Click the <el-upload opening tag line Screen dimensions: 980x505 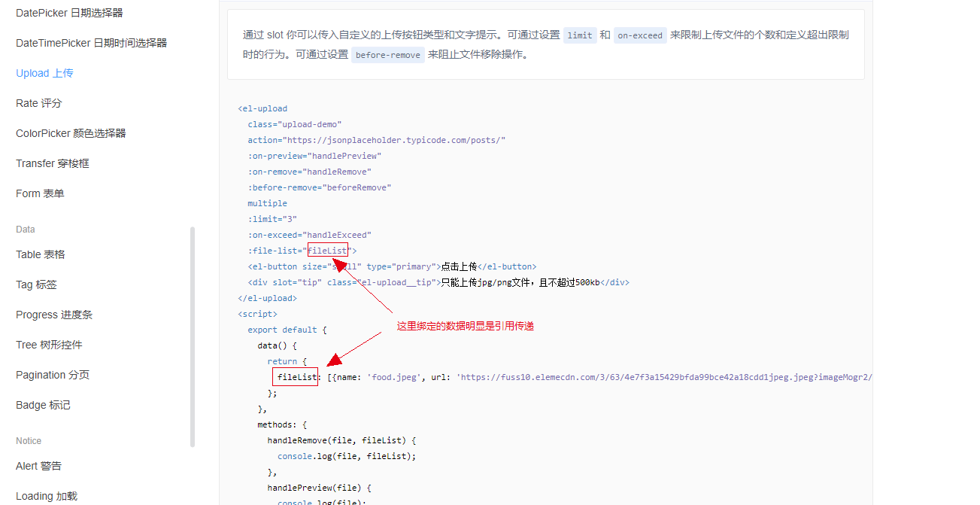(262, 108)
